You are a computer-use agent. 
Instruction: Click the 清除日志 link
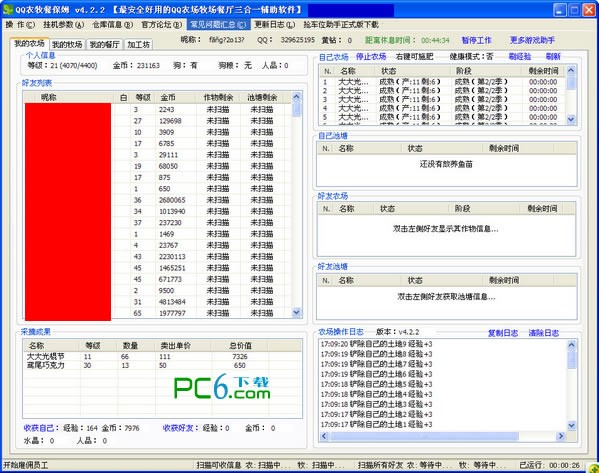(544, 333)
